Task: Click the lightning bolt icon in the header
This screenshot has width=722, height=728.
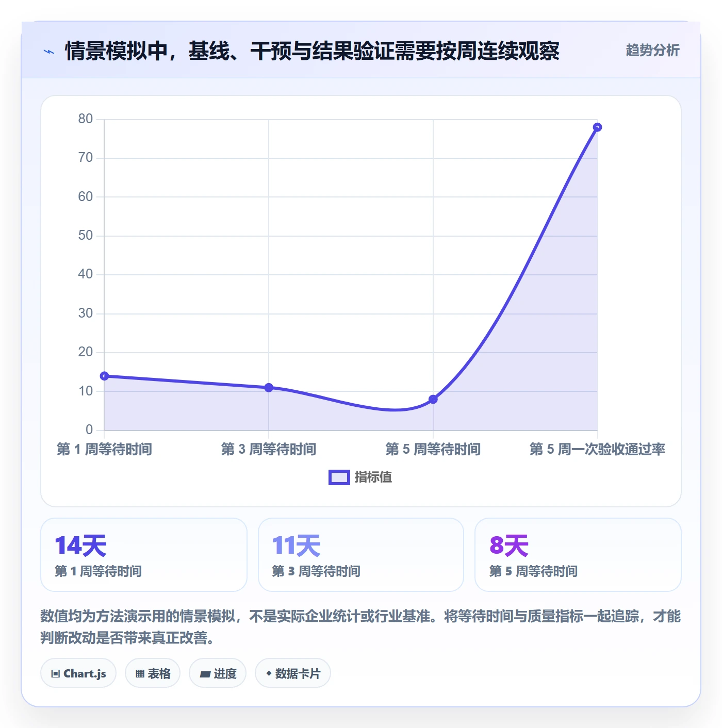Action: coord(49,52)
